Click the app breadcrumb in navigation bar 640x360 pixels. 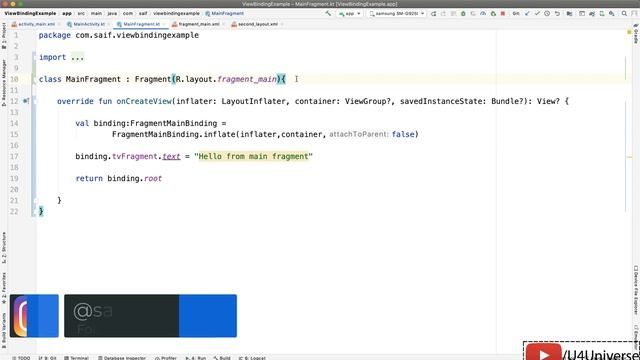67,13
